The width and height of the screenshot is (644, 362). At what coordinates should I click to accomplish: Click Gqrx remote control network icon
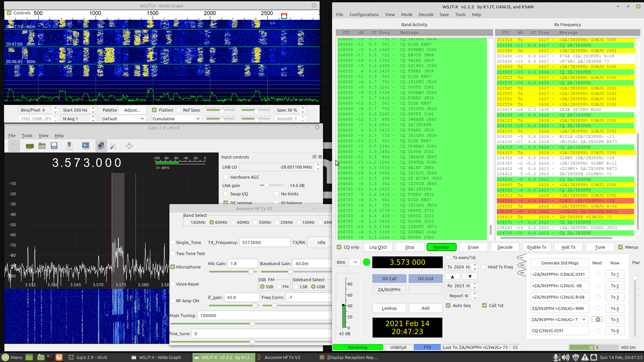(101, 146)
